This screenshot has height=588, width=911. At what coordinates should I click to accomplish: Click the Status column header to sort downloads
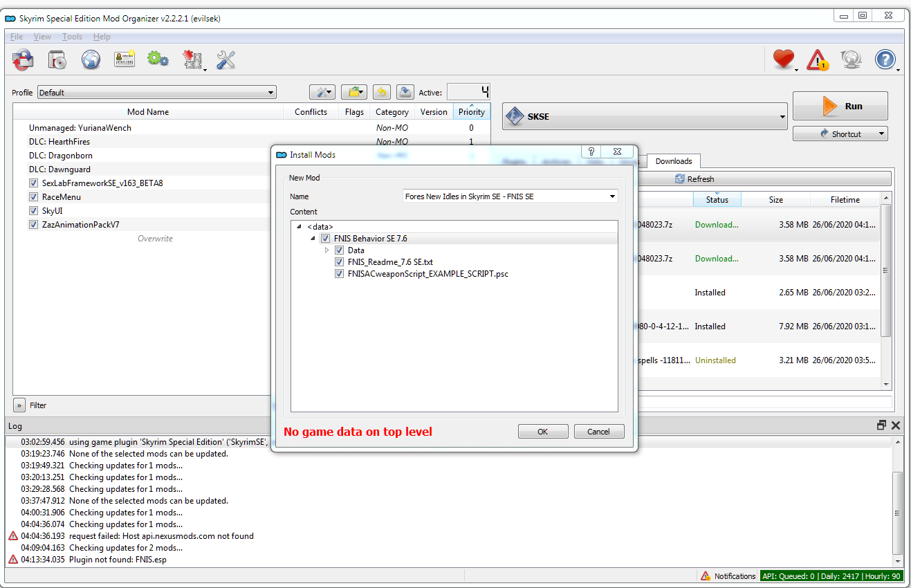717,199
